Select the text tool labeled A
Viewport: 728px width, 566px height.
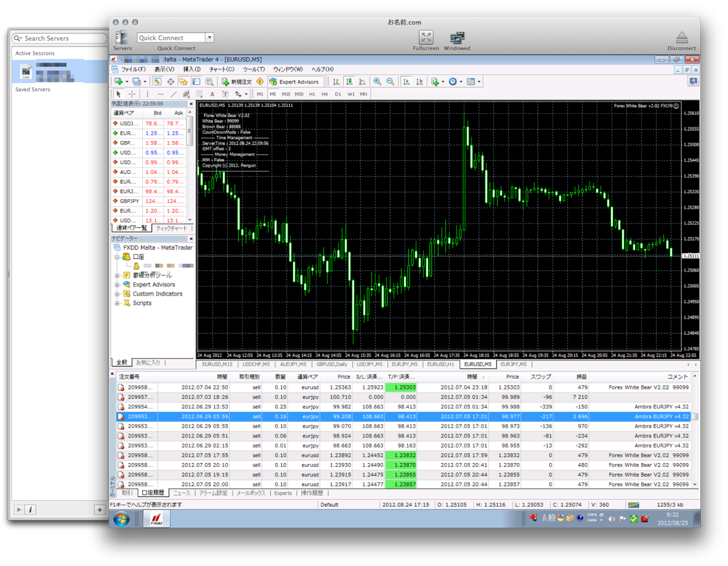coord(212,94)
